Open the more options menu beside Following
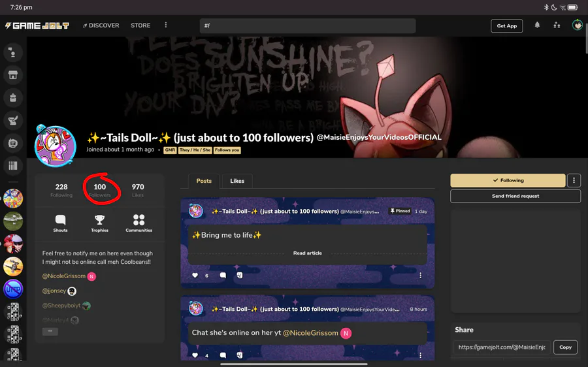This screenshot has width=588, height=367. 574,180
